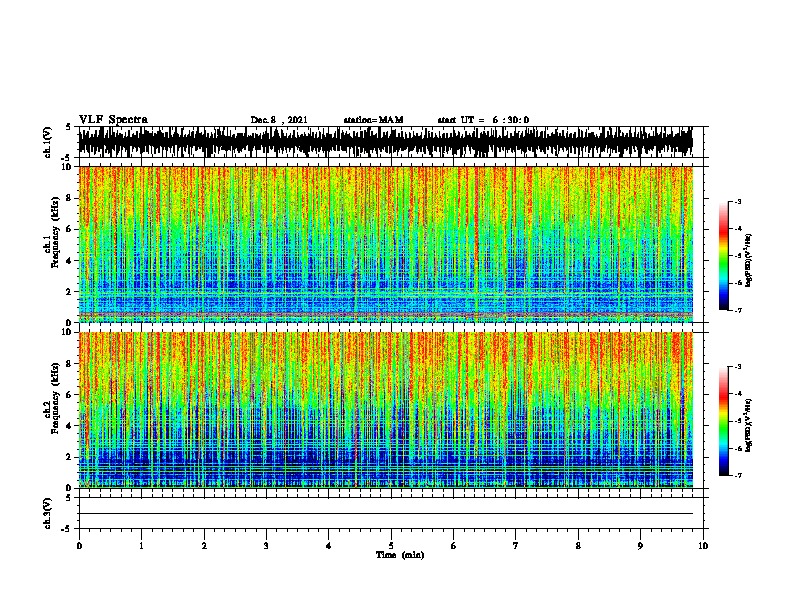Click the ch.2 "Frequency (kHz)" axis label
Screen dimensions: 792x612
(x=55, y=398)
